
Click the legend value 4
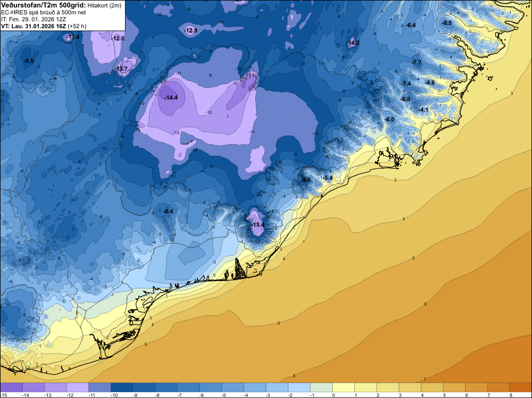point(422,395)
